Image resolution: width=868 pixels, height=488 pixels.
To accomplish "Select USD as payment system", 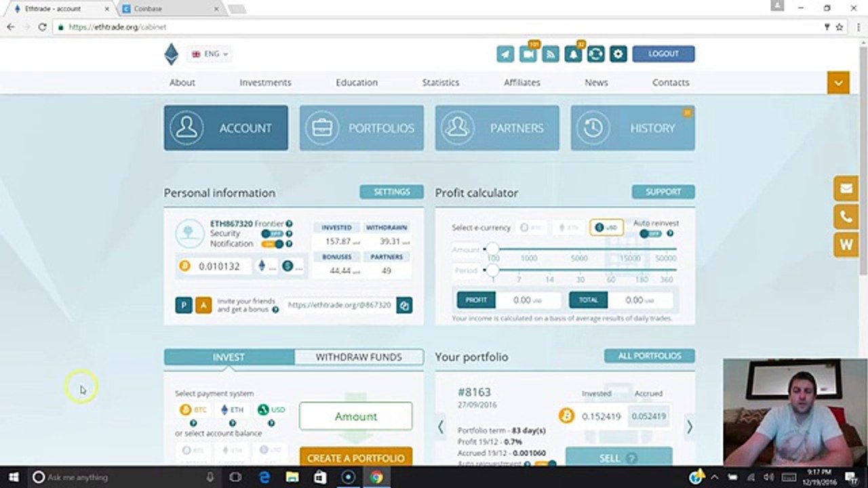I will coord(271,409).
